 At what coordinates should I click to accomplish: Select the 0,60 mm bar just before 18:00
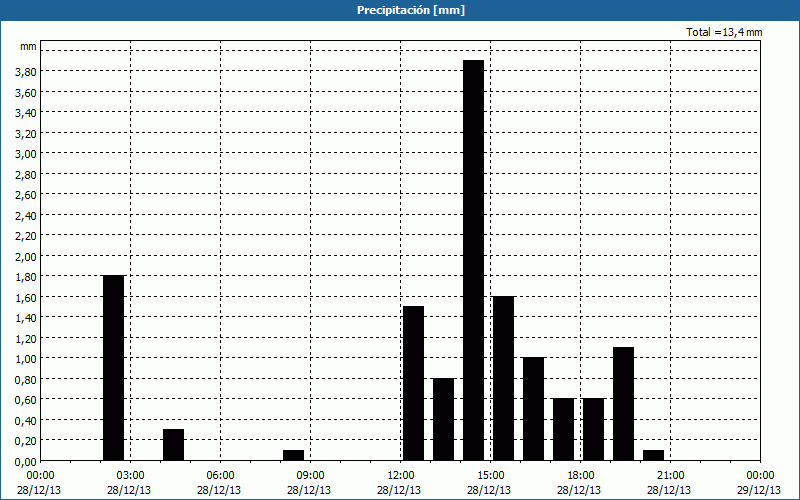(563, 430)
